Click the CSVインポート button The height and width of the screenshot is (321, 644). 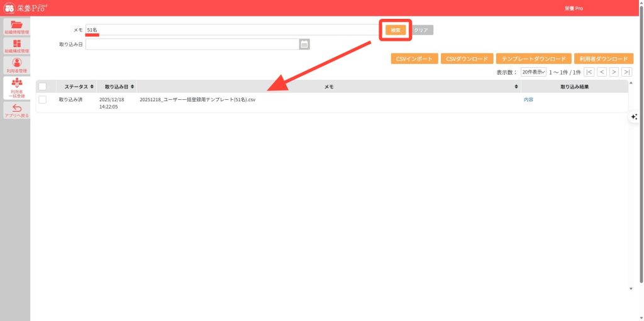(414, 58)
